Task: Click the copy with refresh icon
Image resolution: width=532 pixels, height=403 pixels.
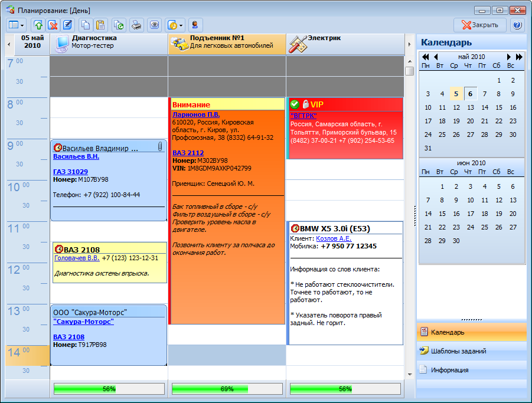Action: coord(119,25)
